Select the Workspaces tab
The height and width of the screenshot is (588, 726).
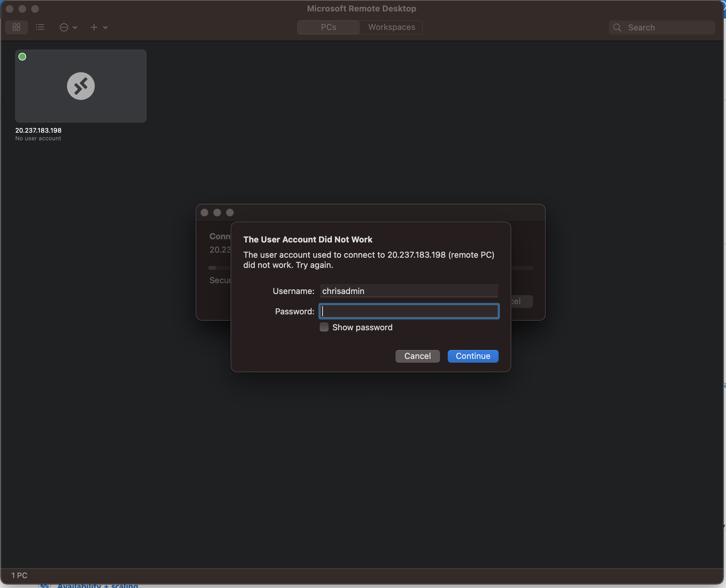pyautogui.click(x=391, y=27)
